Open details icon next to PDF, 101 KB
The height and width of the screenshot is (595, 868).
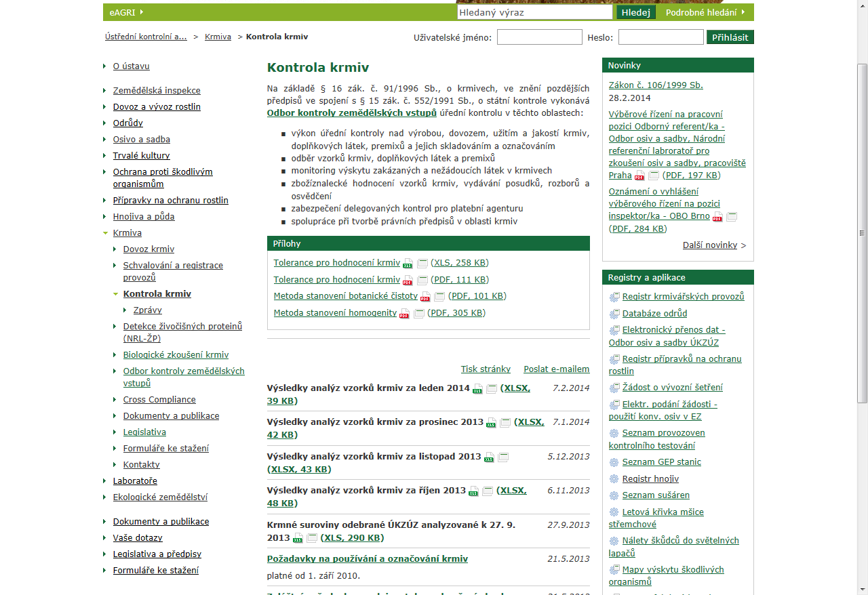tap(439, 296)
